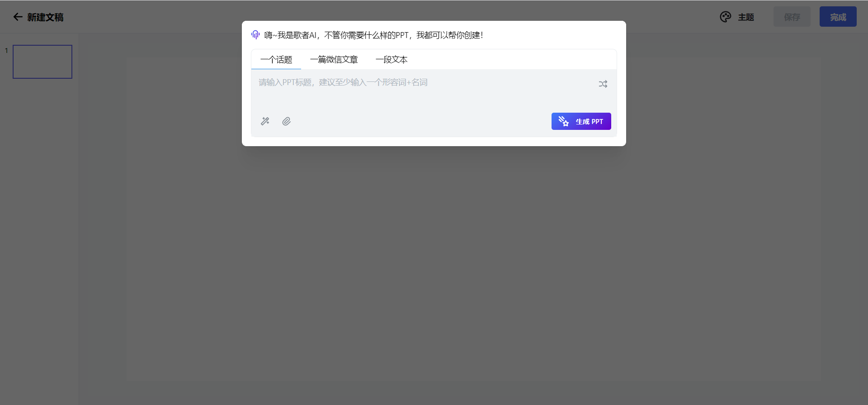Click the magic wand icon
Image resolution: width=868 pixels, height=405 pixels.
pos(265,121)
